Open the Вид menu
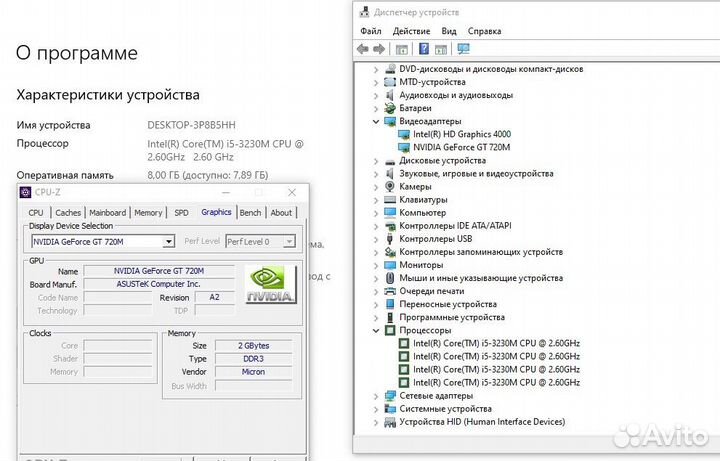 449,31
